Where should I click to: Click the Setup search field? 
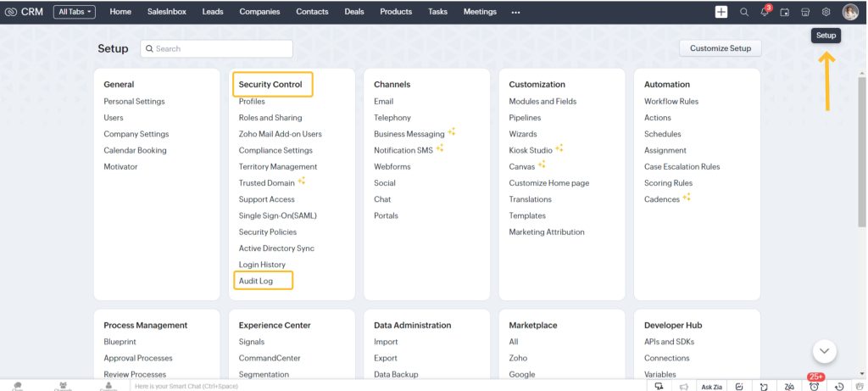(216, 48)
